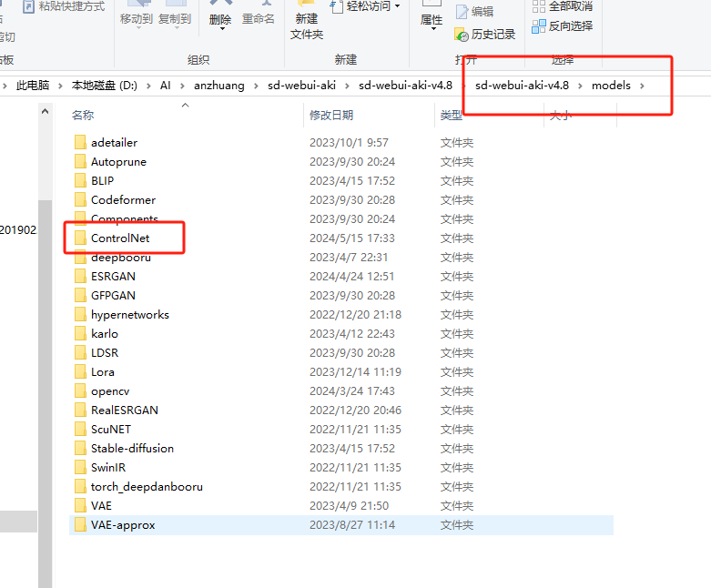Image resolution: width=711 pixels, height=588 pixels.
Task: Expand the chevron after AI breadcrumb
Action: [182, 86]
